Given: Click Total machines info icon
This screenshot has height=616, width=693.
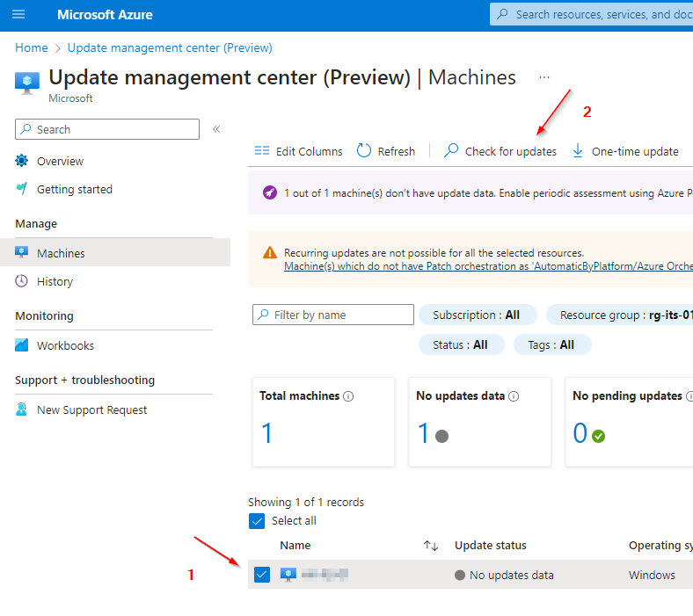Looking at the screenshot, I should point(348,396).
